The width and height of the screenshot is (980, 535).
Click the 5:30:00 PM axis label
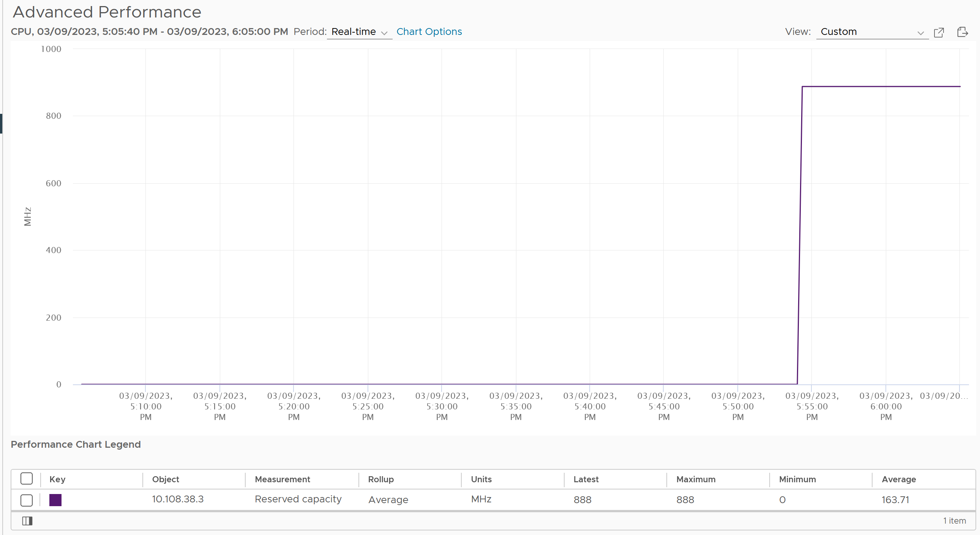tap(442, 406)
